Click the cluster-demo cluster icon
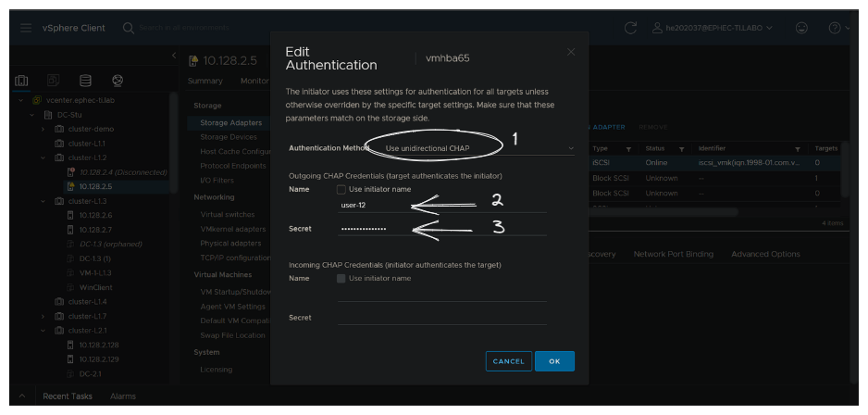The height and width of the screenshot is (415, 868). pos(59,129)
